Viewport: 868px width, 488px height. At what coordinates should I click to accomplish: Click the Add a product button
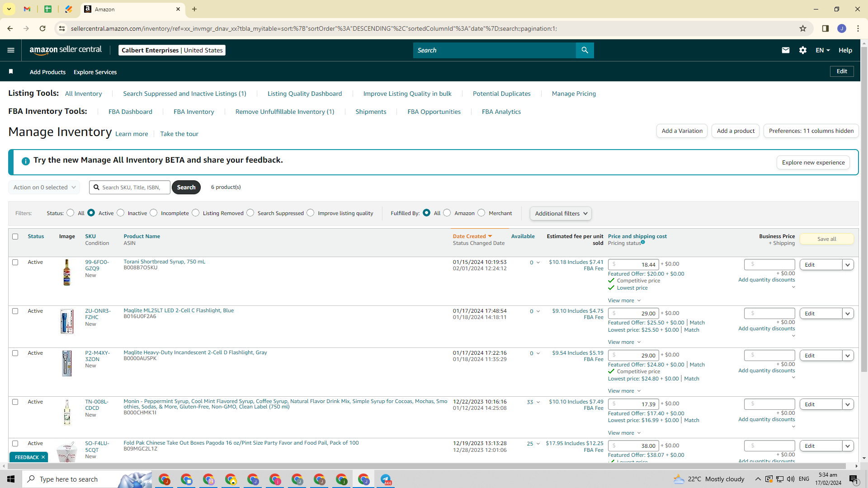736,131
